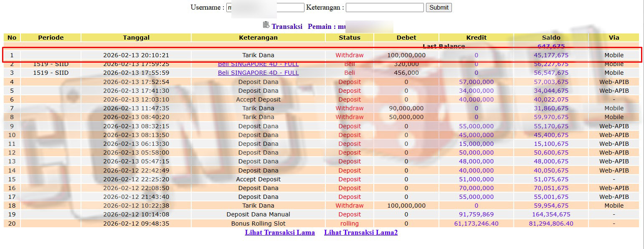
Task: Click the Status column header
Action: (x=350, y=38)
